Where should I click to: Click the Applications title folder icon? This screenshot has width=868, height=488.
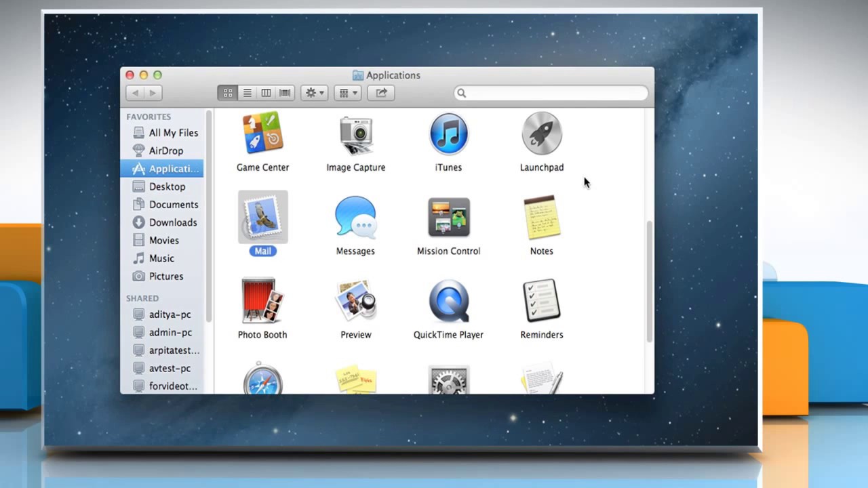(358, 75)
